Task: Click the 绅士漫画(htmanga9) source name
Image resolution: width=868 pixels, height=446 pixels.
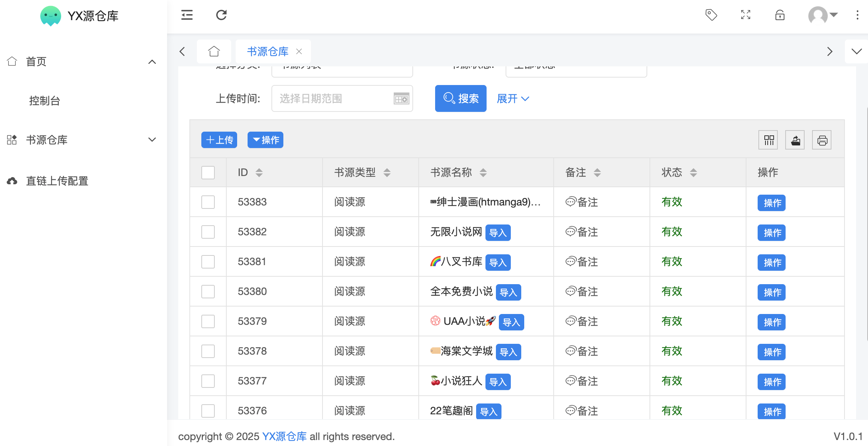Action: tap(485, 202)
